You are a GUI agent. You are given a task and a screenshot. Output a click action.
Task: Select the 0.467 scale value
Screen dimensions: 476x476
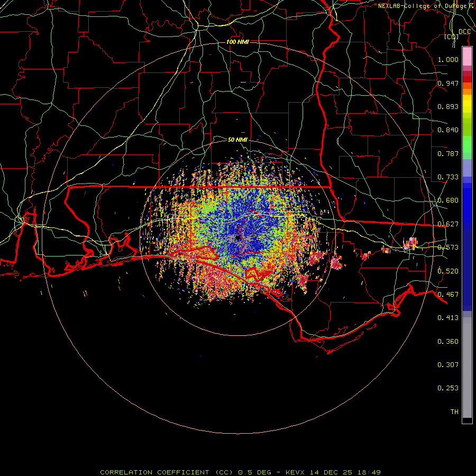click(x=448, y=295)
